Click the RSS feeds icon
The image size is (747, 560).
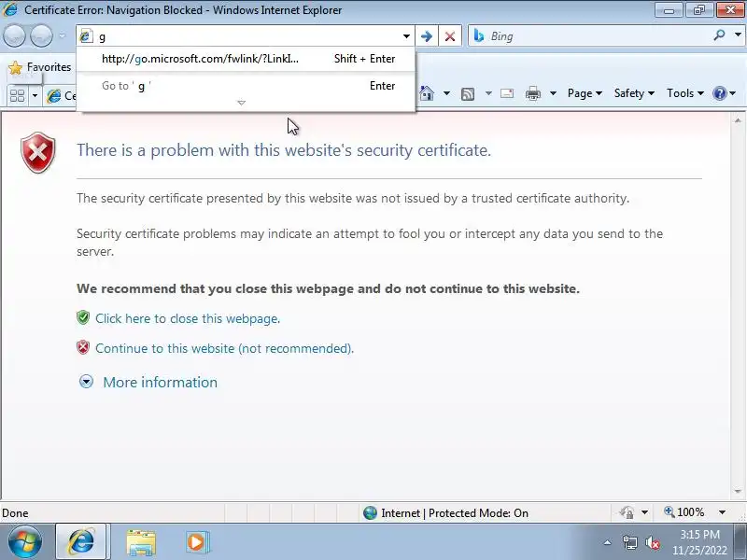(x=468, y=94)
